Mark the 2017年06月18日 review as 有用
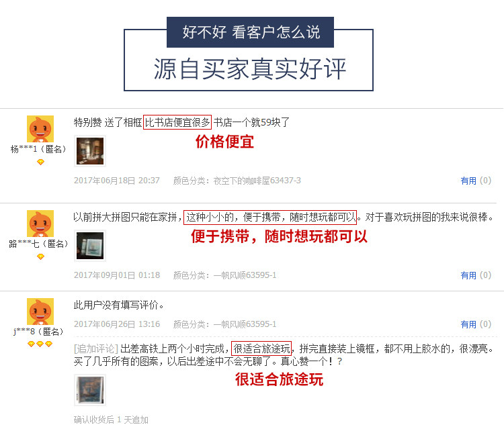504x429 pixels. pyautogui.click(x=468, y=181)
